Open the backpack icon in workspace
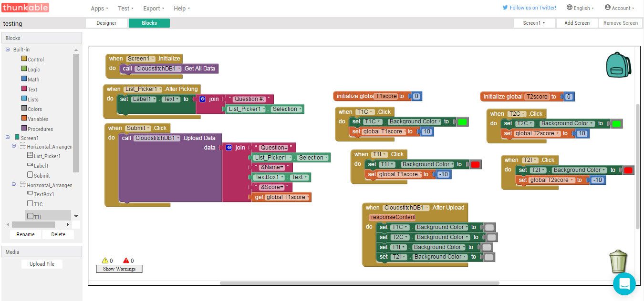Image resolution: width=644 pixels, height=301 pixels. 618,65
